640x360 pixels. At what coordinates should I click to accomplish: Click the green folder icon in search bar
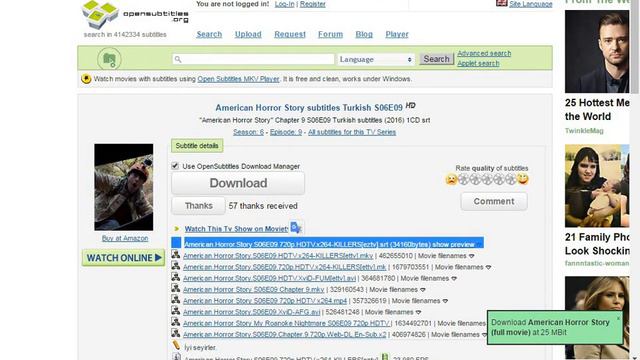(109, 59)
